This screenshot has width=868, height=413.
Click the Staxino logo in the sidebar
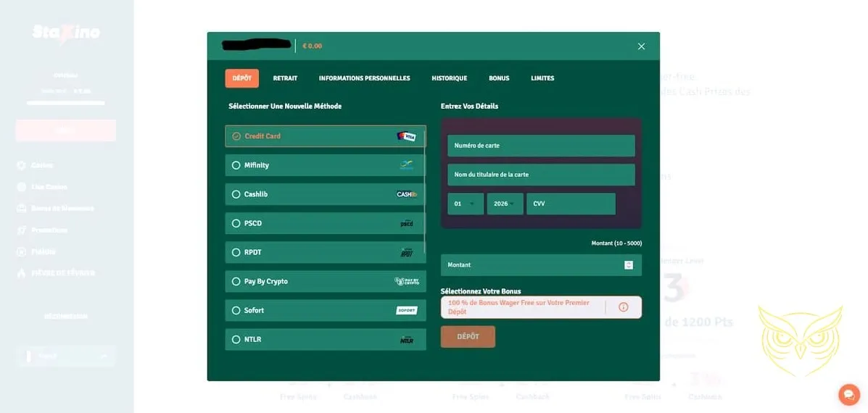[x=66, y=33]
